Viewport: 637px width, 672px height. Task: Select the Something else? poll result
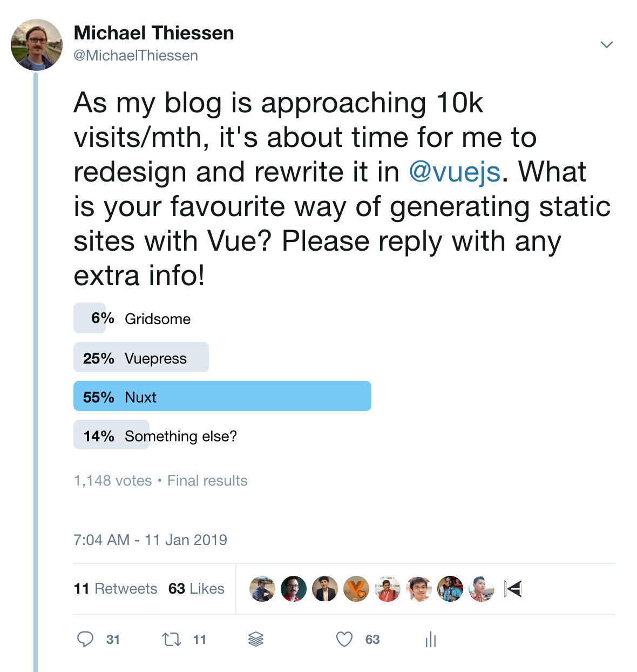(x=155, y=435)
